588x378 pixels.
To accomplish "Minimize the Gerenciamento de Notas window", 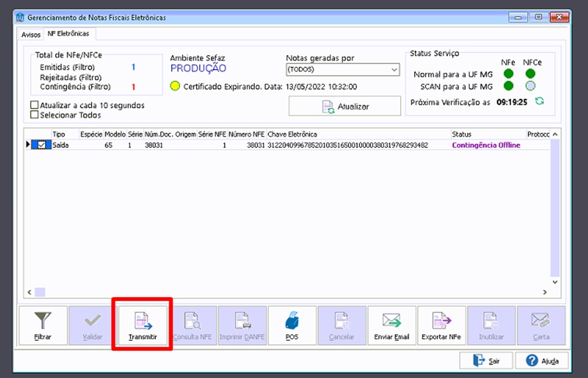I will (518, 17).
